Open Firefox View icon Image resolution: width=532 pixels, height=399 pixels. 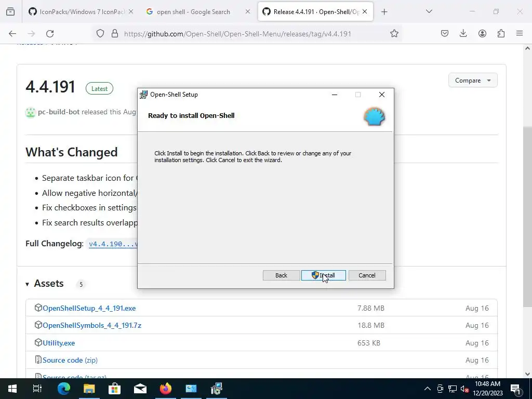click(10, 12)
